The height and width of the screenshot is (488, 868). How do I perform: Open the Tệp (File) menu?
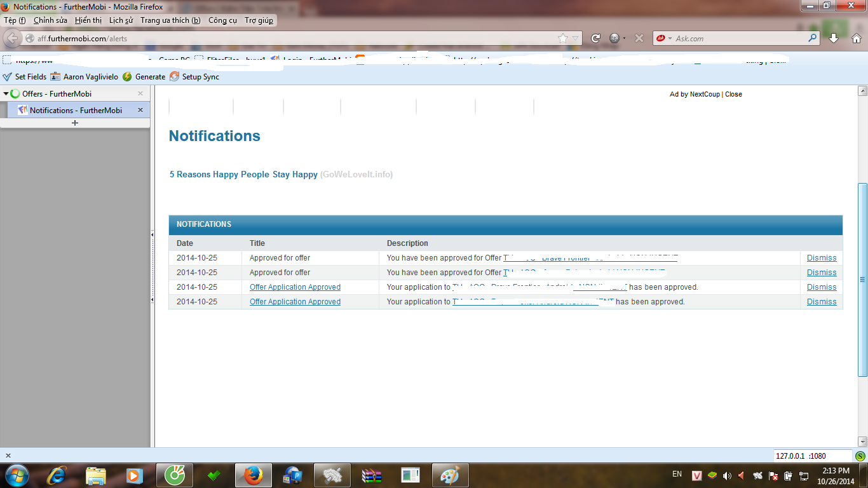point(15,20)
